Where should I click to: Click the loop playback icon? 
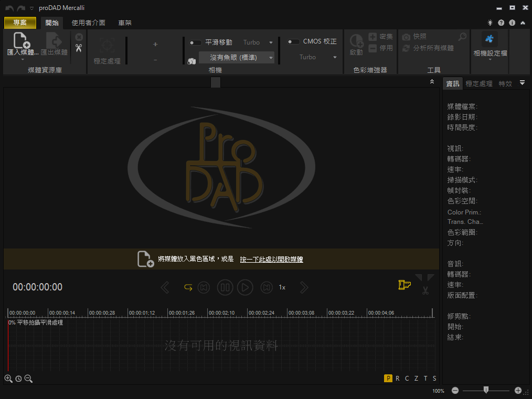coord(188,287)
